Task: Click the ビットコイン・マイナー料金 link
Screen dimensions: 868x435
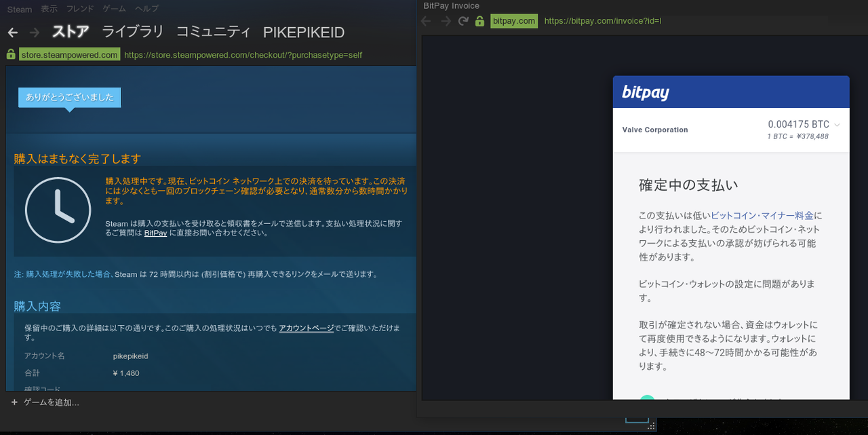Action: click(x=762, y=216)
